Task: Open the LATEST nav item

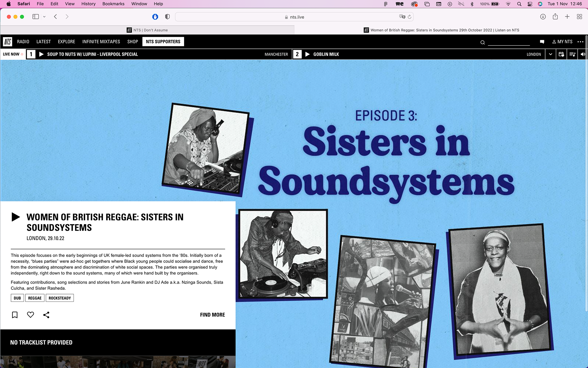Action: (x=43, y=42)
